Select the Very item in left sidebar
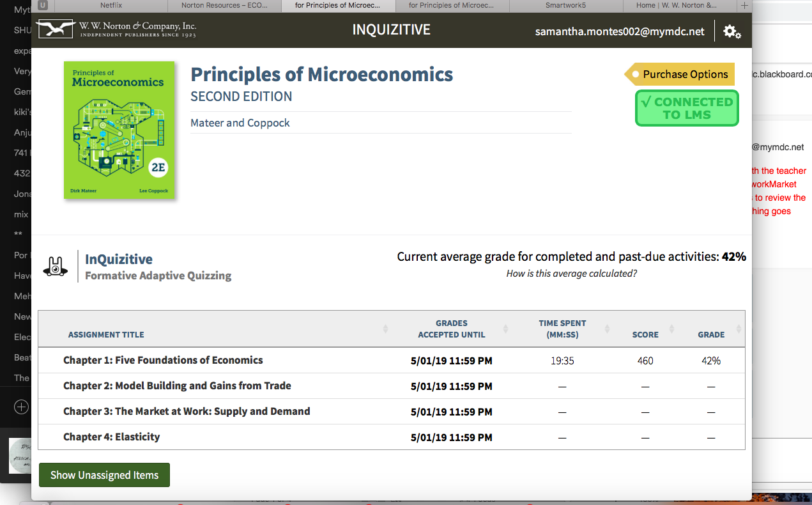Image resolution: width=812 pixels, height=505 pixels. pos(22,71)
